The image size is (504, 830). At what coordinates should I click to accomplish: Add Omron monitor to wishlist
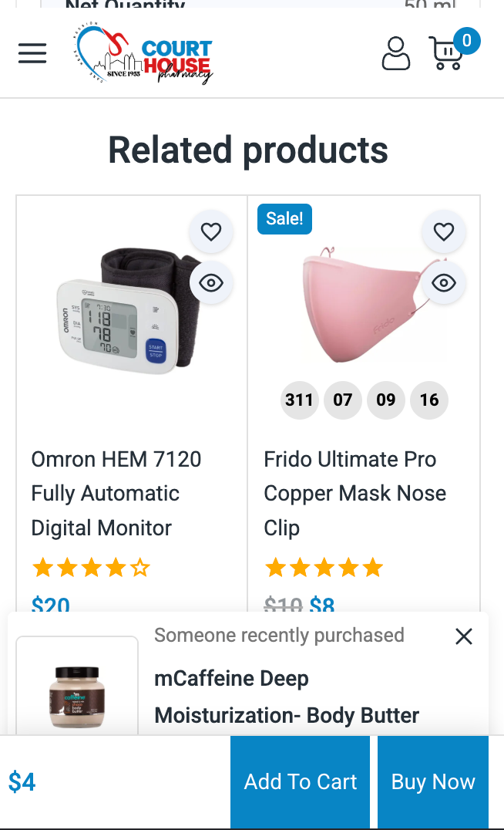coord(211,231)
